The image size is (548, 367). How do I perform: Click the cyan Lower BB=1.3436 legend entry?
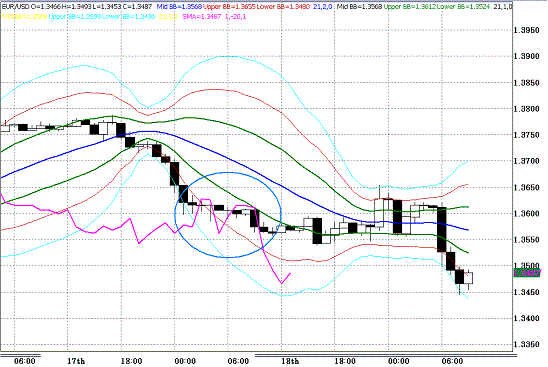click(128, 16)
